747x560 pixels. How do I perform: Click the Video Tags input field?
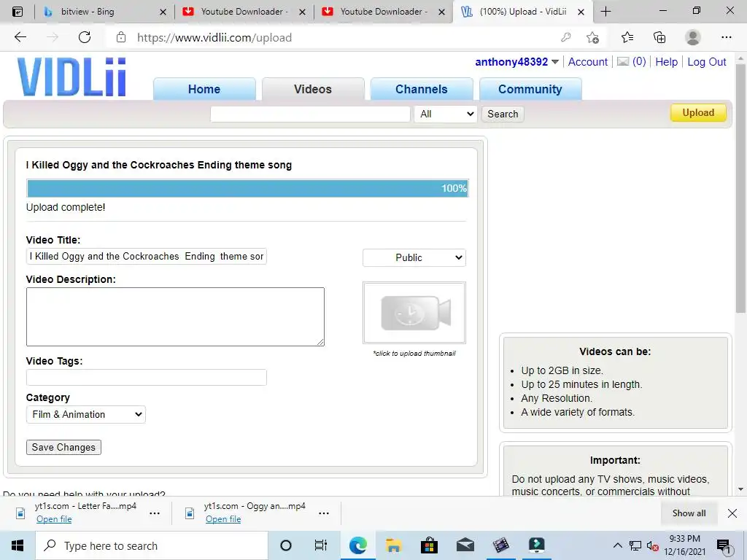click(146, 377)
